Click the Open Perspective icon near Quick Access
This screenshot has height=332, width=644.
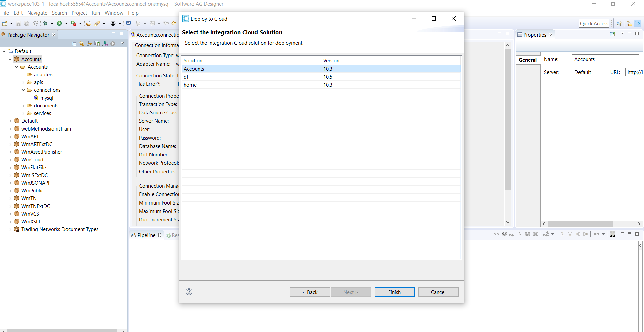click(x=619, y=24)
